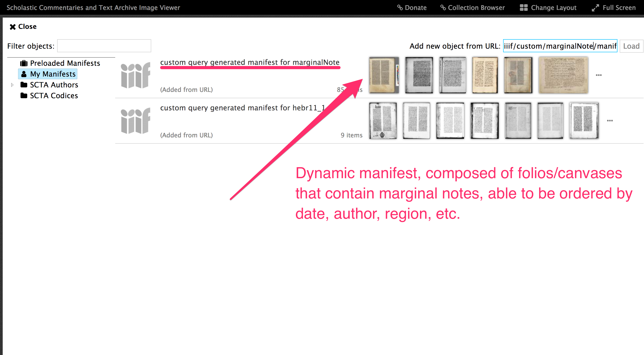Open the SCTA Codices folder
Viewport: 644px width, 355px height.
(x=54, y=96)
